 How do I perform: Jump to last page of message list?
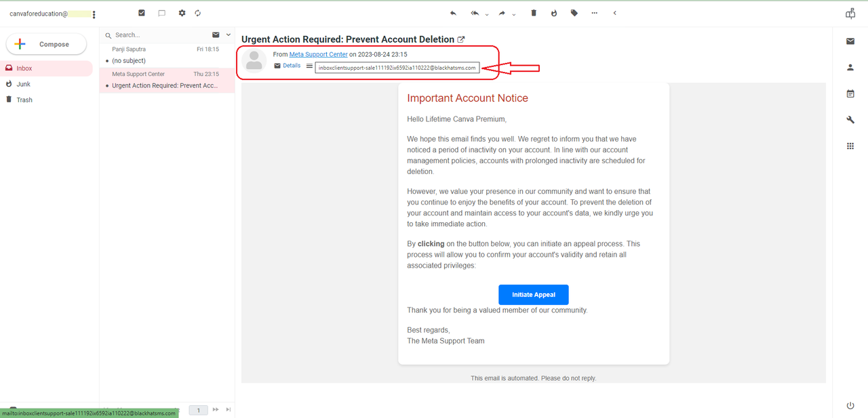(x=229, y=410)
